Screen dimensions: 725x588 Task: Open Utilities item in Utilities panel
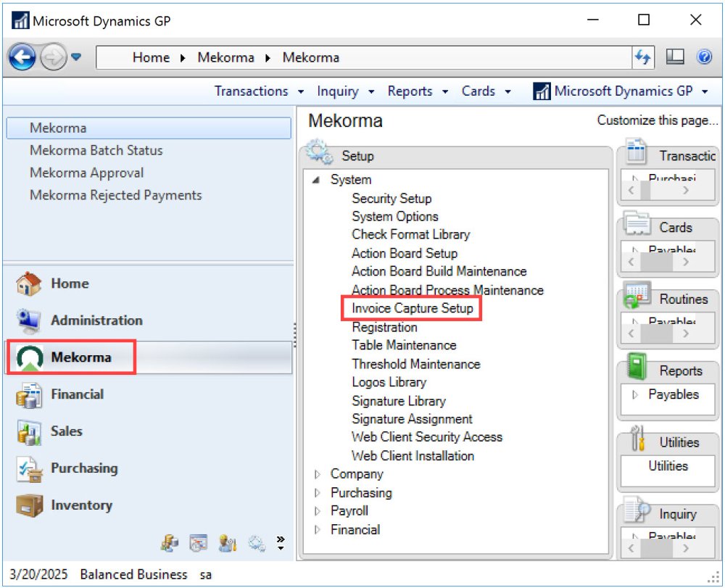(x=668, y=466)
